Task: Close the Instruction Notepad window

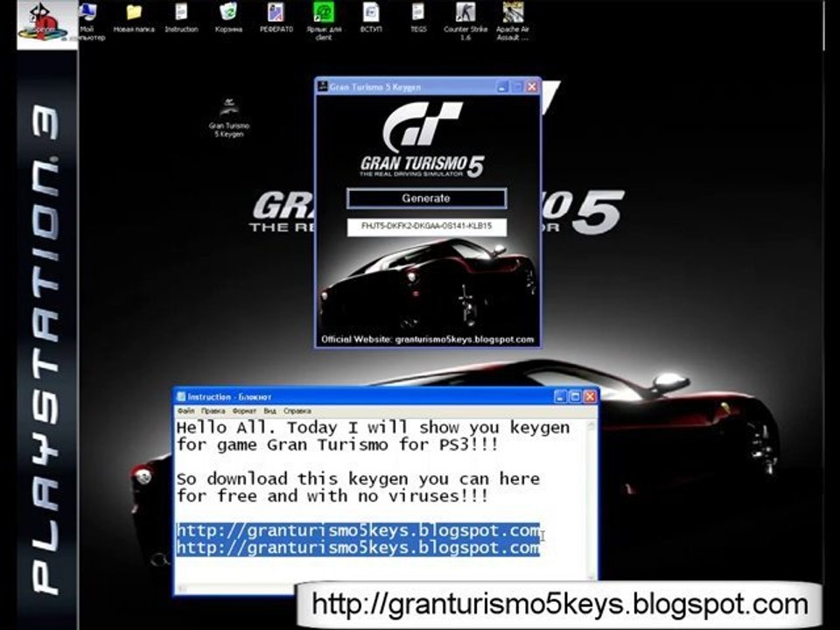Action: pos(590,396)
